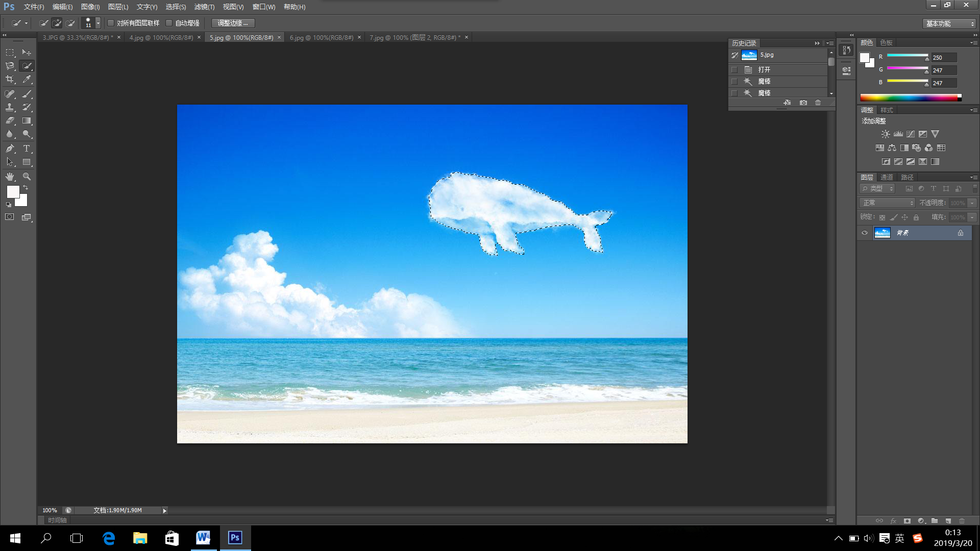Select the Eyedropper tool
Screen dimensions: 980x551
click(x=27, y=80)
